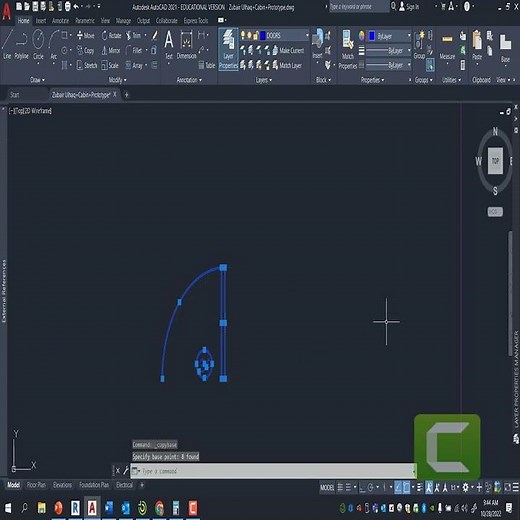Open the ByLayer lineweight dropdown

[x=409, y=51]
